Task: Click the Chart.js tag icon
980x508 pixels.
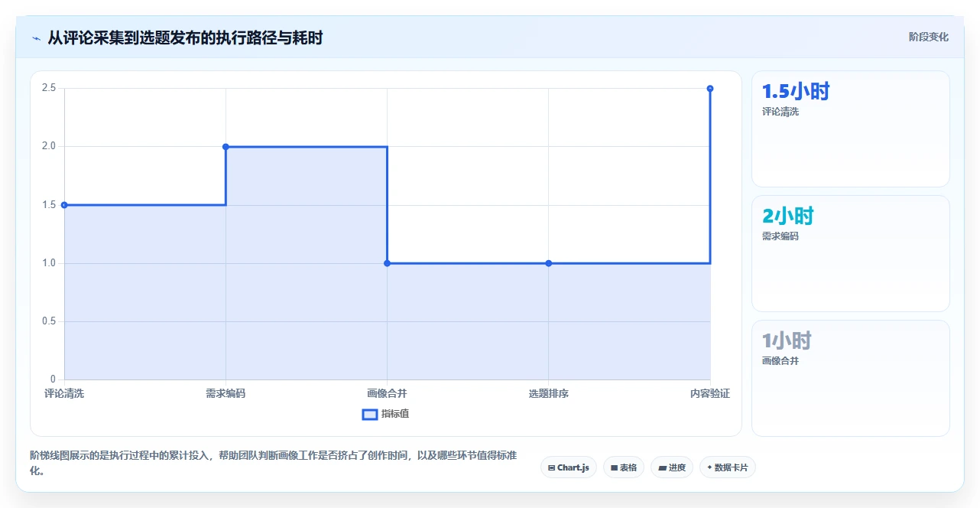Action: click(x=551, y=467)
